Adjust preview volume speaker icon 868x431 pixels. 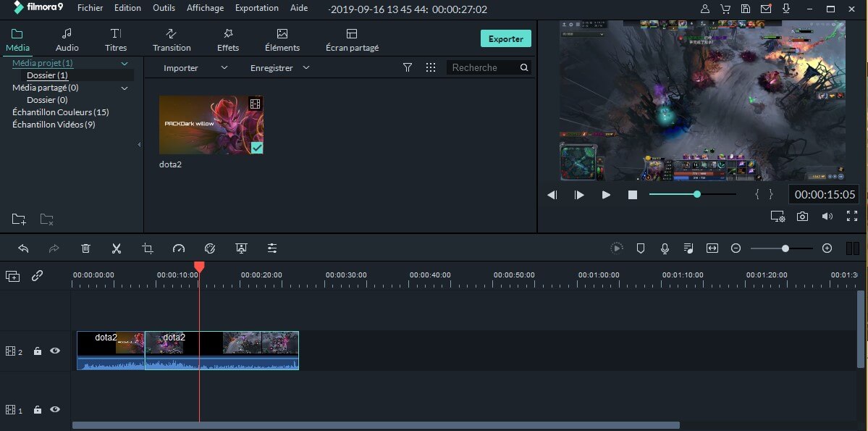coord(827,216)
